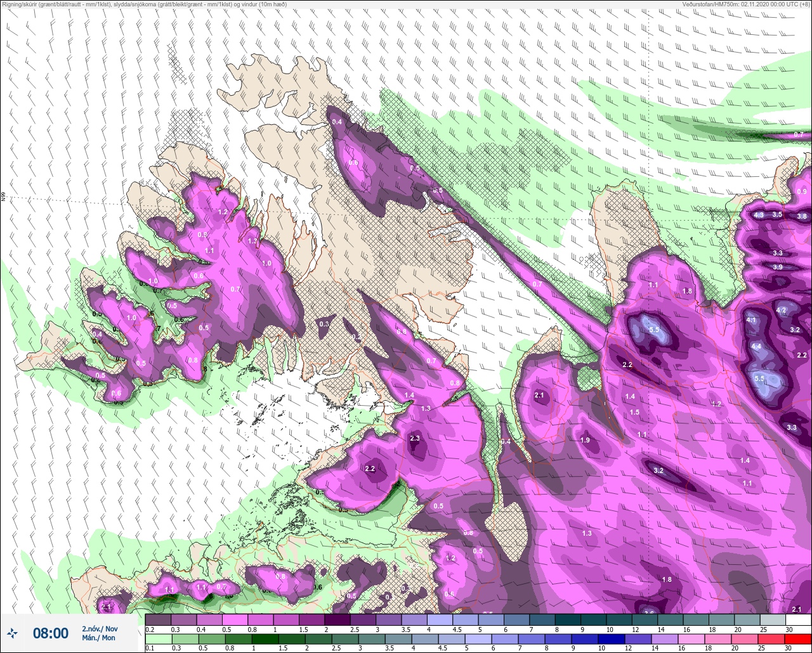Screen dimensions: 812x653
Task: Click the 4.4 precipitation value on the map
Action: [x=756, y=346]
